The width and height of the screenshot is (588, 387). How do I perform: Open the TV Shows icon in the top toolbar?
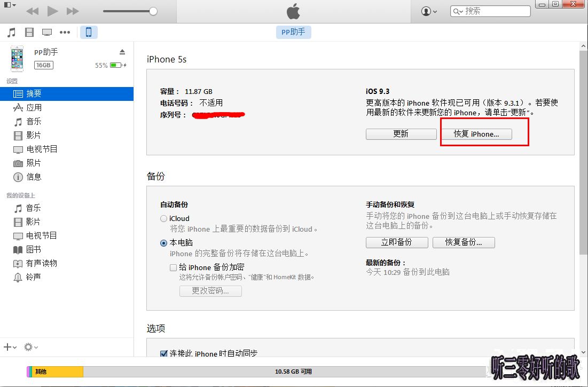(47, 31)
